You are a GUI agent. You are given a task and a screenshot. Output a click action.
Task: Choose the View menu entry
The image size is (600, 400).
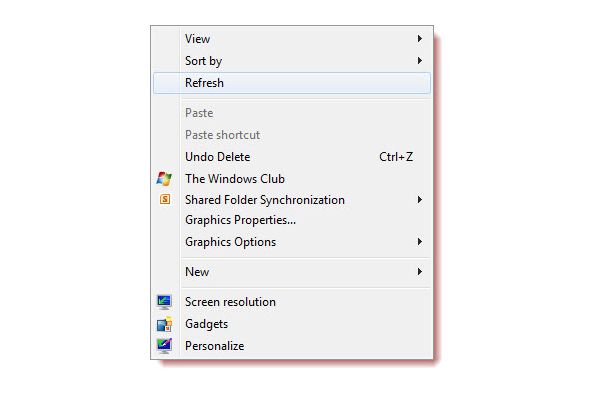292,39
